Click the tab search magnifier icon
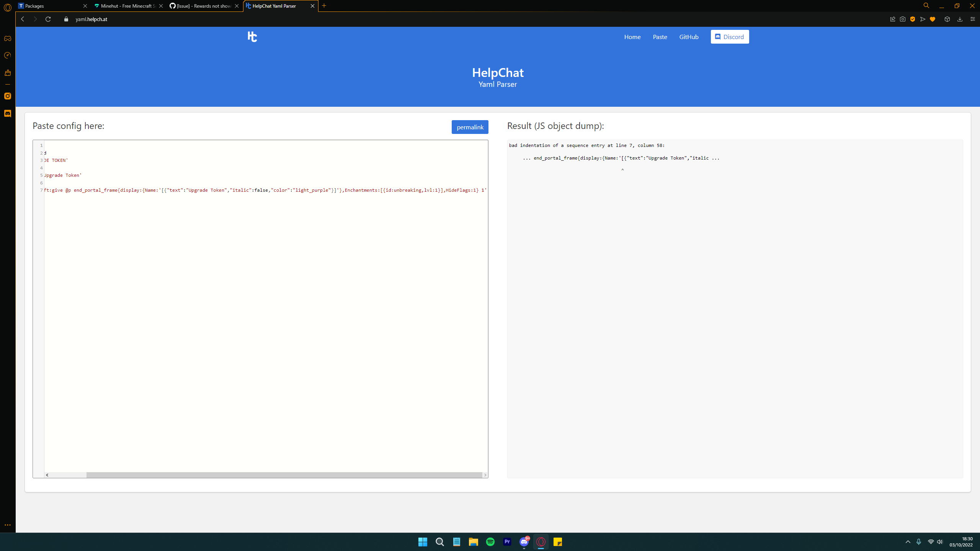Screen dimensions: 980x551 point(926,6)
